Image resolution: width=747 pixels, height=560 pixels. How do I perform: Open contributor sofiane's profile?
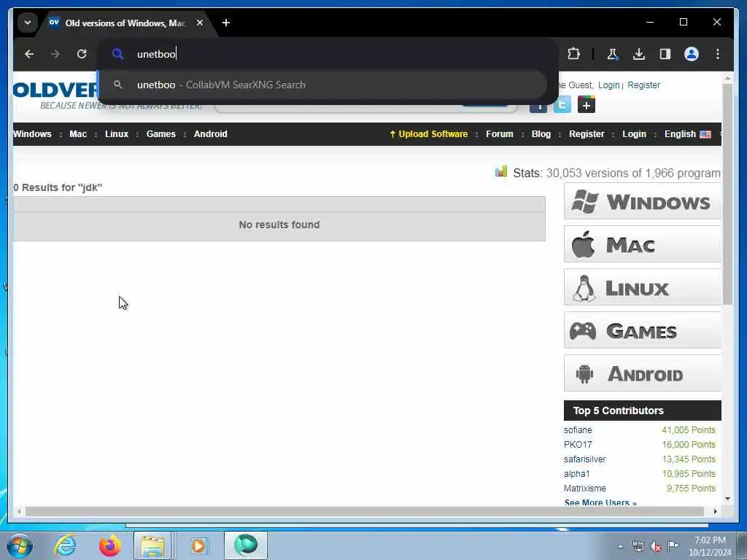pos(578,430)
